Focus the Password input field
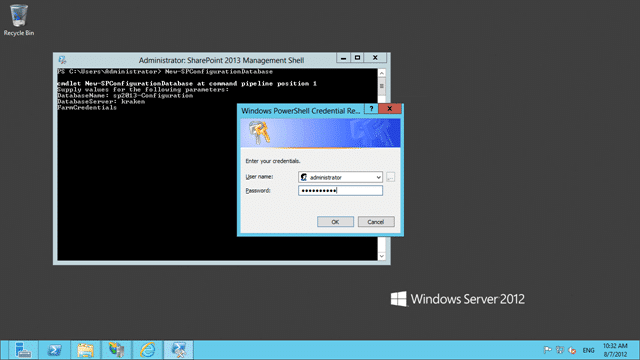This screenshot has height=360, width=640. point(340,190)
